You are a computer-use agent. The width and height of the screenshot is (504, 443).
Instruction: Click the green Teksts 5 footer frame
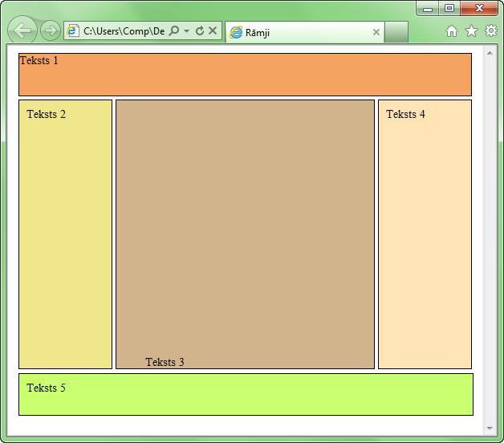point(246,394)
